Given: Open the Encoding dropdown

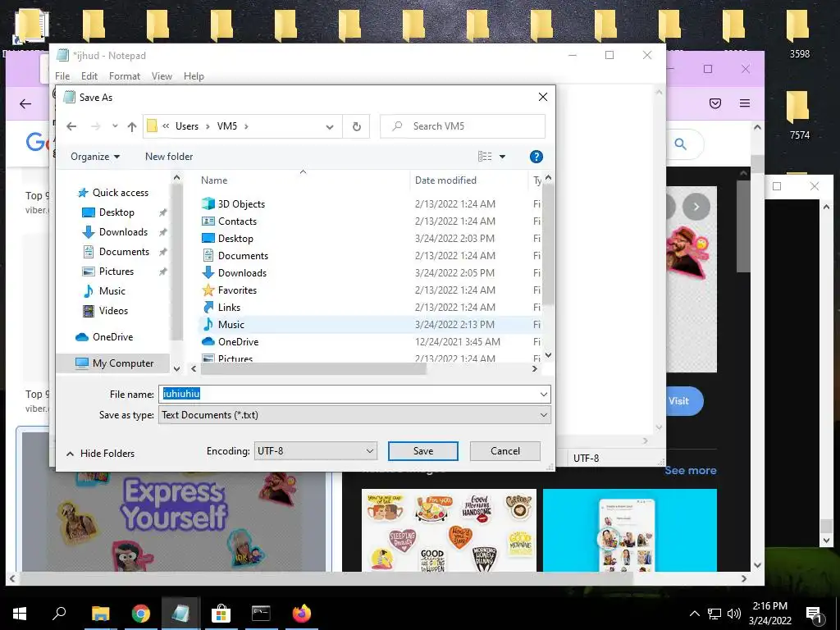Looking at the screenshot, I should click(x=315, y=451).
